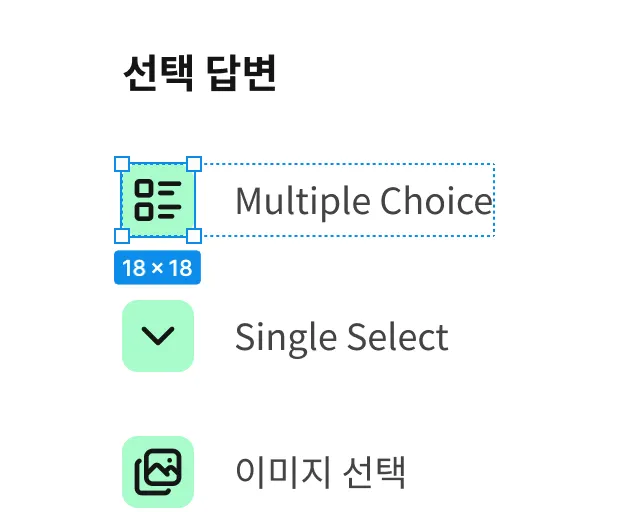Click the bottom-left selection handle

click(x=122, y=236)
